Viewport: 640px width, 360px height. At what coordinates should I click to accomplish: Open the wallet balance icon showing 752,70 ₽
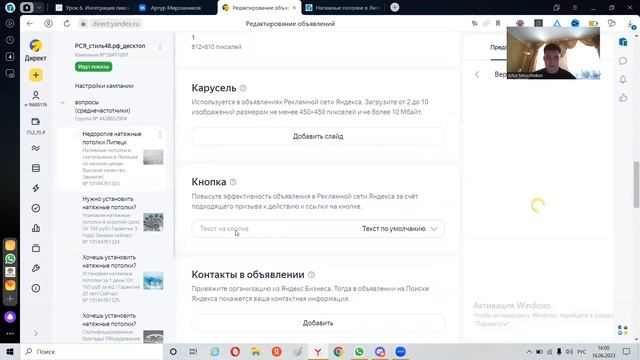pos(36,122)
